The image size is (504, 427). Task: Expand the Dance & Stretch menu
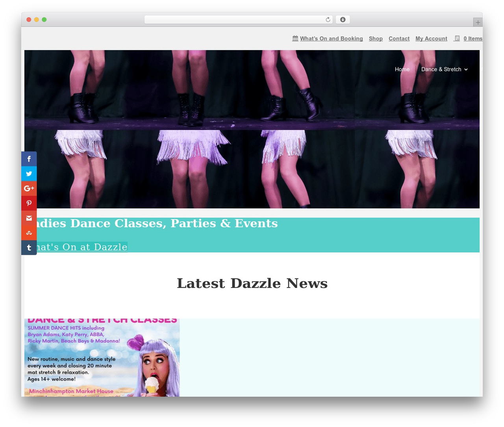tap(445, 69)
